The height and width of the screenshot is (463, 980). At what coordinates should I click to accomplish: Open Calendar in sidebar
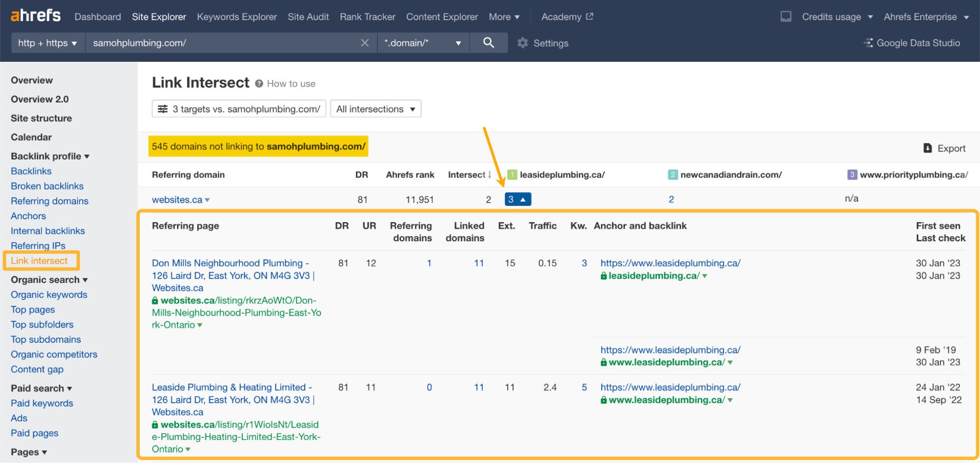tap(31, 137)
